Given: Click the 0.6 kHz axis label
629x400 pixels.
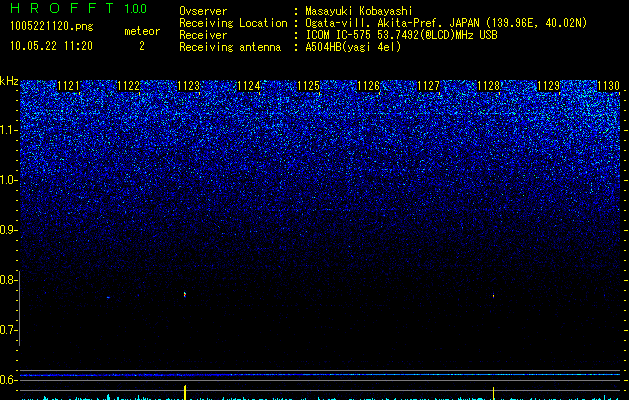Looking at the screenshot, I should pyautogui.click(x=8, y=380).
